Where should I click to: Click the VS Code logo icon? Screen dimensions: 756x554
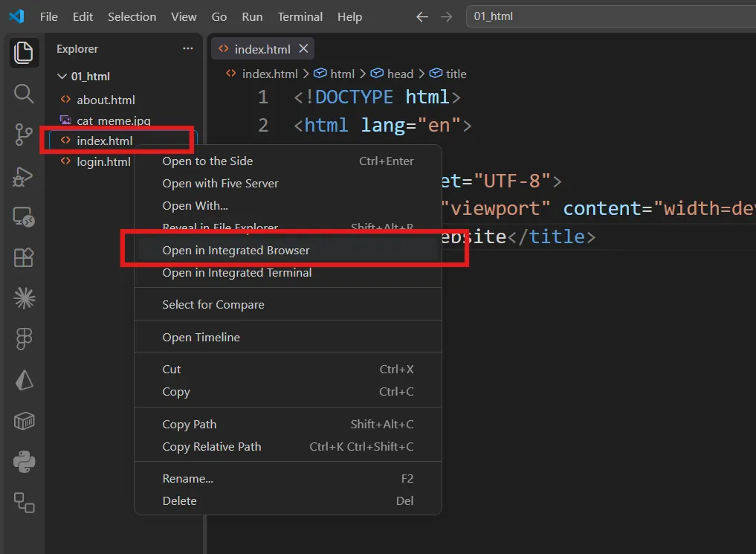16,16
